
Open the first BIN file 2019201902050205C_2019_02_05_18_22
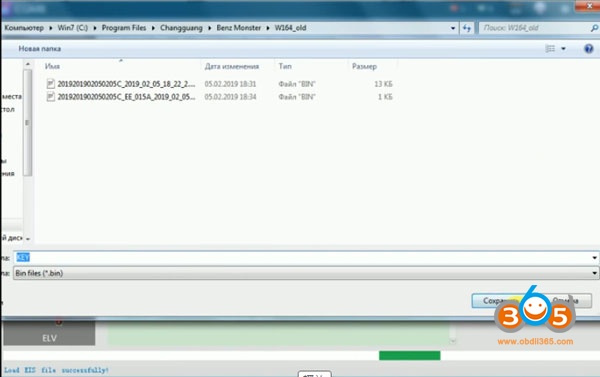(126, 84)
